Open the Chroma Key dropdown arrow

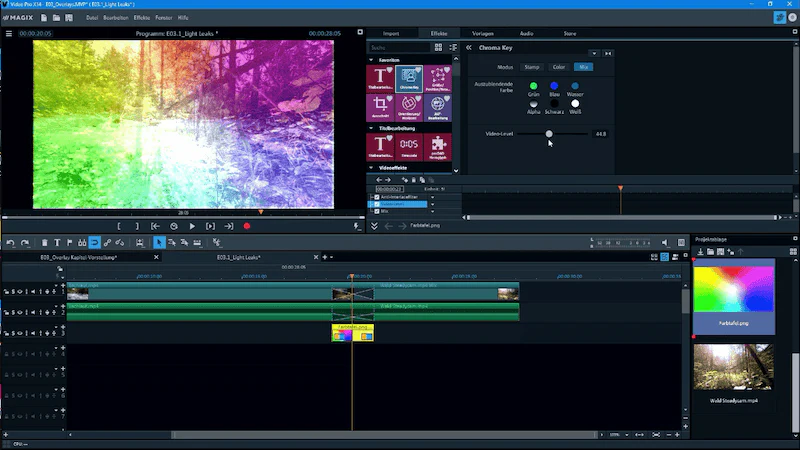tap(594, 54)
